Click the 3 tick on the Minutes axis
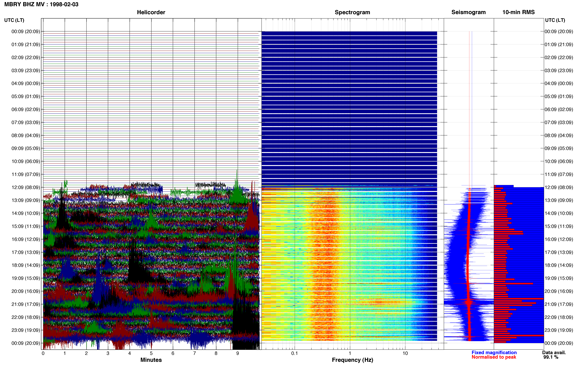Image resolution: width=588 pixels, height=368 pixels. tap(108, 353)
